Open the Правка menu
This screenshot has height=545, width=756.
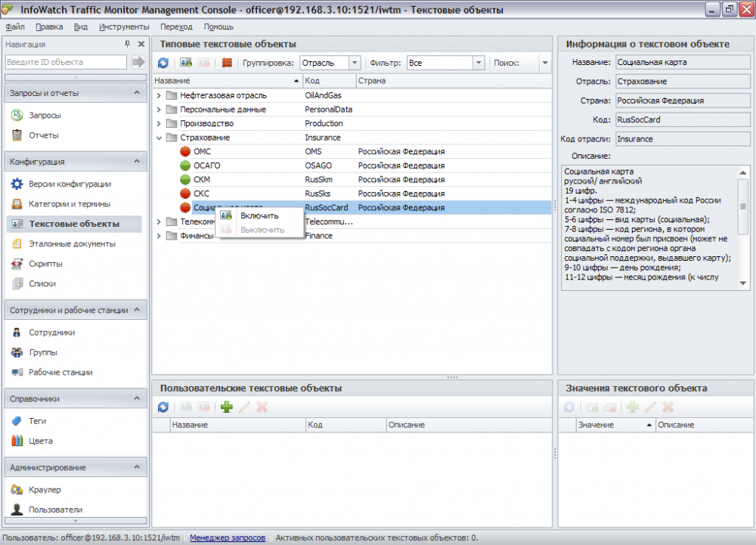(49, 26)
